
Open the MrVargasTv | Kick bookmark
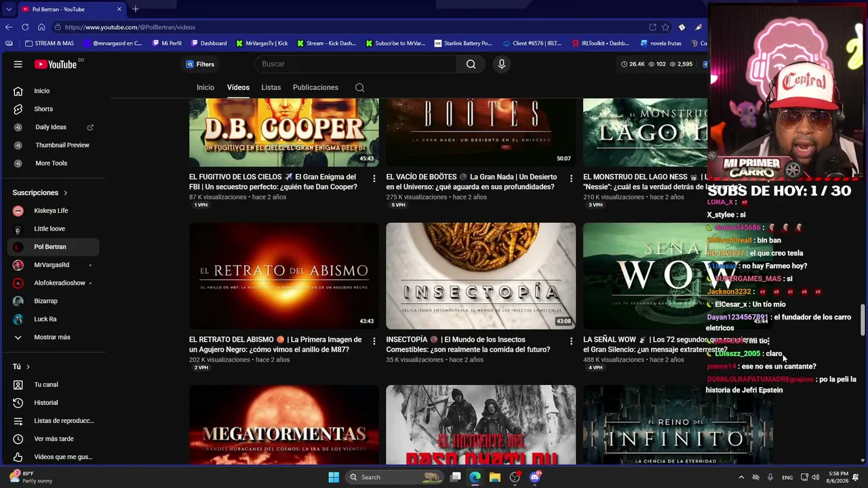(262, 43)
